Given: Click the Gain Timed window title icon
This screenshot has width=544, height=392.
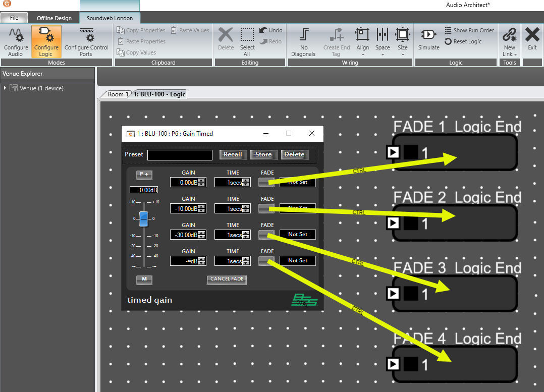Looking at the screenshot, I should point(130,134).
